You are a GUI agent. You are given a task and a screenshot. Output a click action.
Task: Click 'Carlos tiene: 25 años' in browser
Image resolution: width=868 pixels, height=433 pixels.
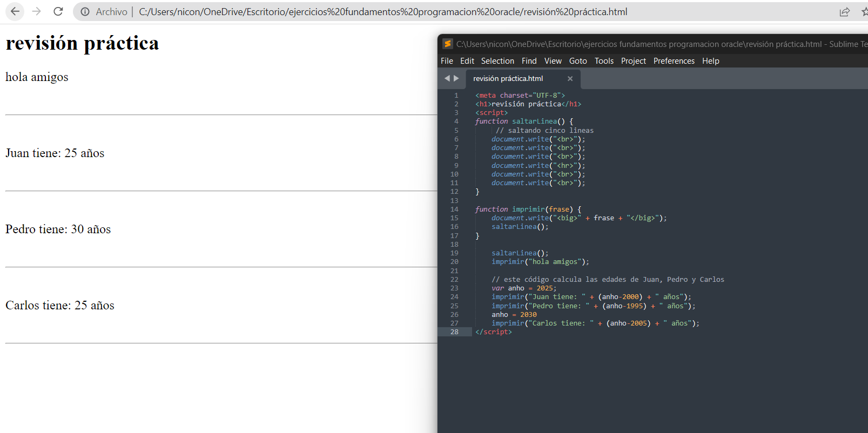click(x=59, y=306)
